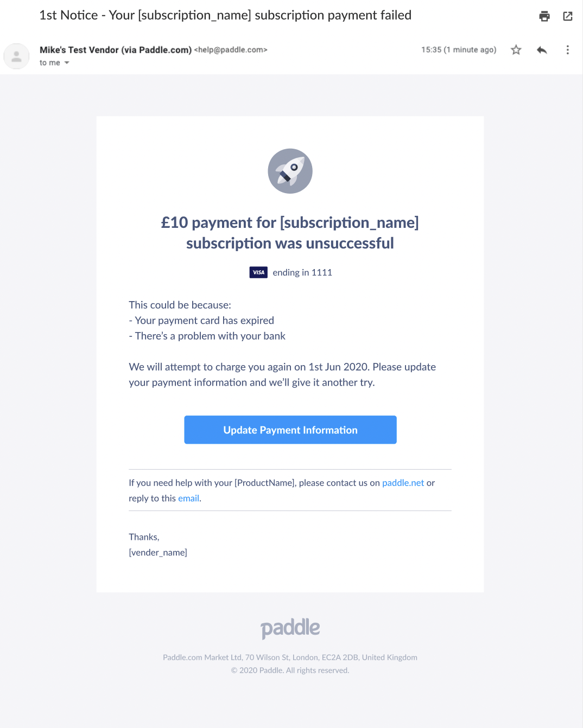
Task: Click the Visa card icon
Action: tap(258, 272)
